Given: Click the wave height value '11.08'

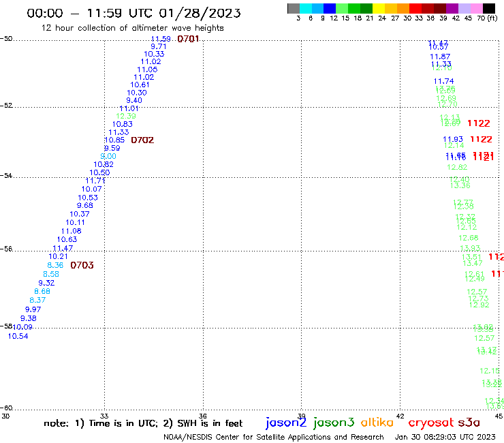Looking at the screenshot, I should tap(72, 231).
